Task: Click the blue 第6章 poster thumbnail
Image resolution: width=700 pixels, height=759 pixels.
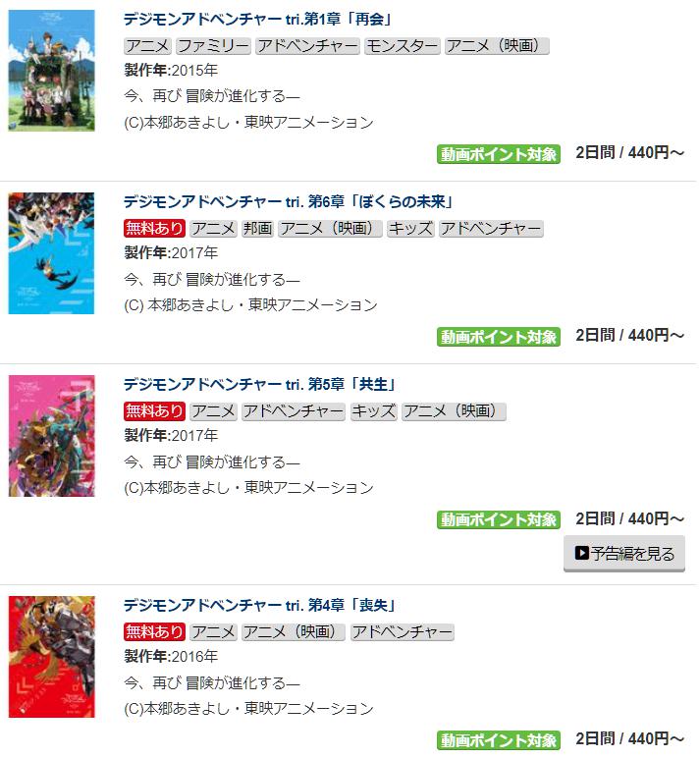Action: 51,253
